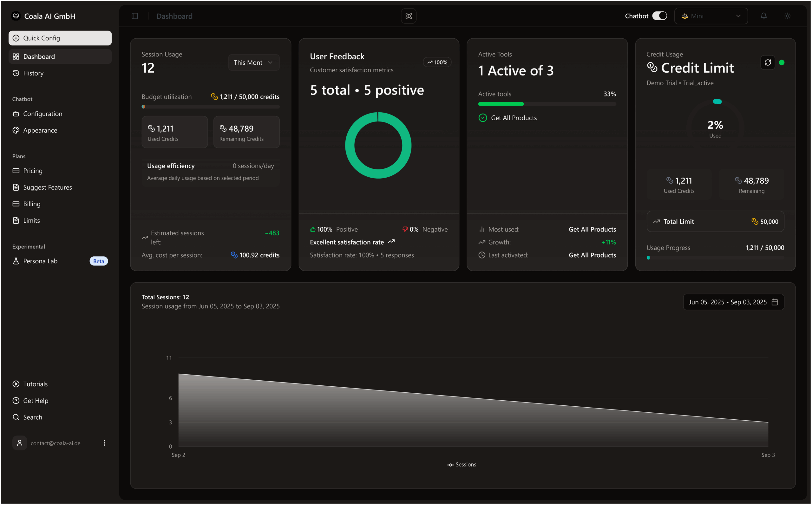812x505 pixels.
Task: Open the notifications bell
Action: click(x=763, y=16)
